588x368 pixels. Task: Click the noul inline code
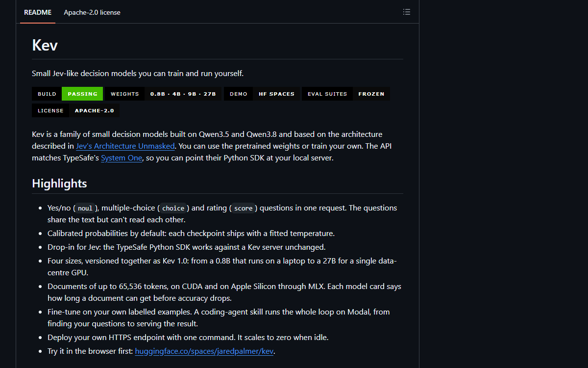point(85,208)
